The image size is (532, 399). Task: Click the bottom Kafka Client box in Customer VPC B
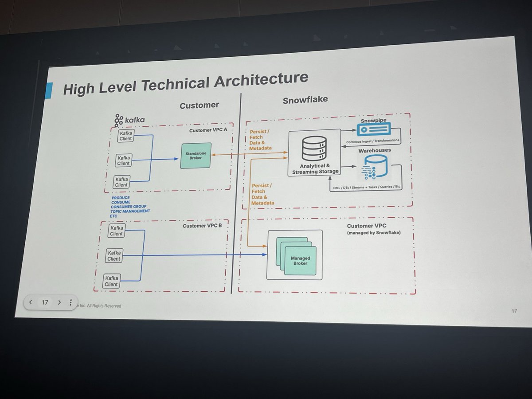[111, 281]
